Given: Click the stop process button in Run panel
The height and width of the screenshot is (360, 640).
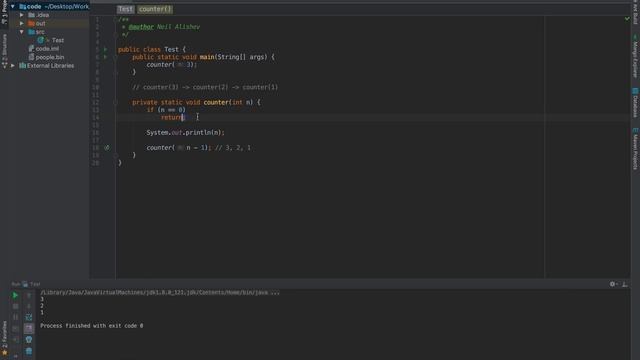Looking at the screenshot, I should pyautogui.click(x=15, y=306).
